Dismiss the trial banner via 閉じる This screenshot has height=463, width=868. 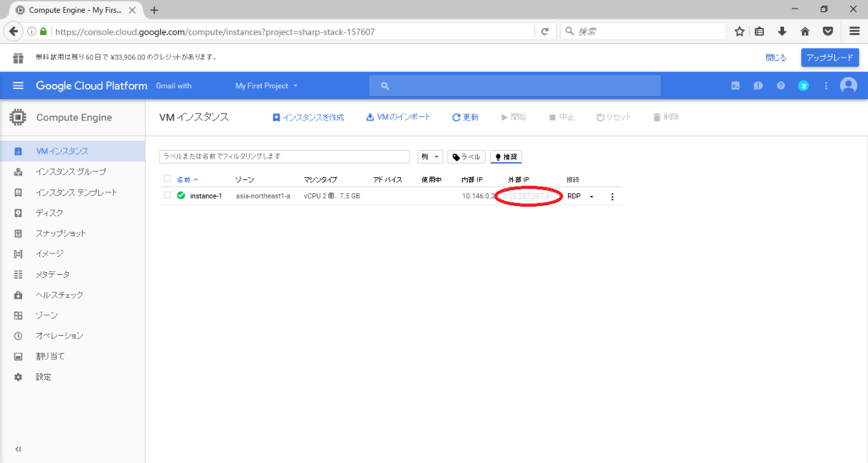click(776, 58)
